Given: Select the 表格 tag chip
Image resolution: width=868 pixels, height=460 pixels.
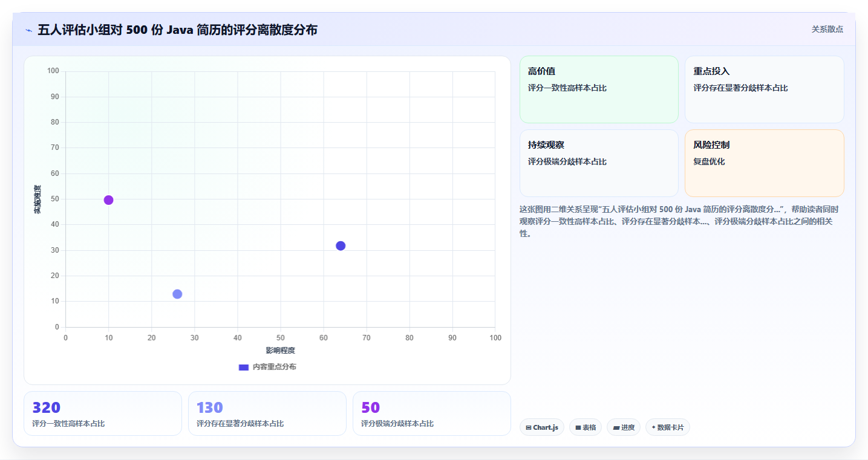Looking at the screenshot, I should pyautogui.click(x=586, y=427).
